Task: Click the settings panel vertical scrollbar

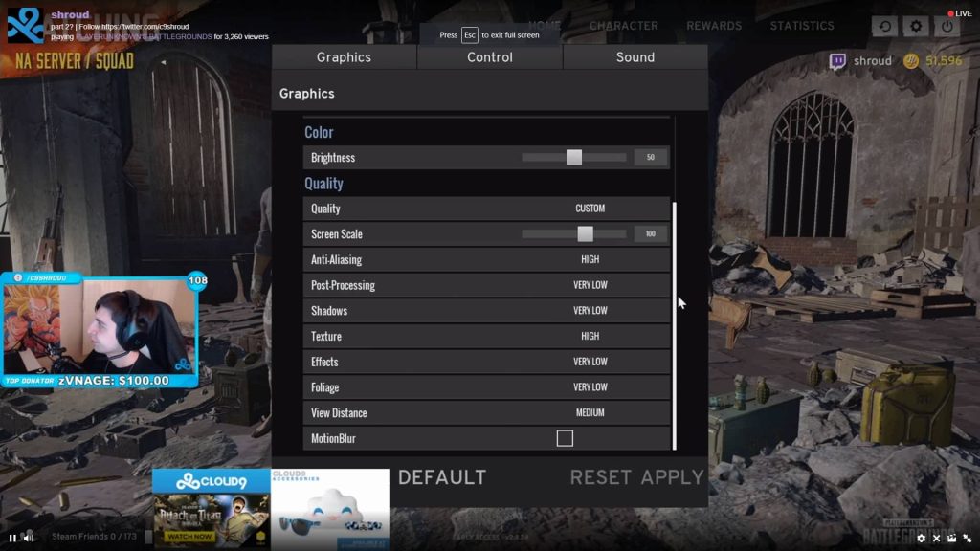Action: click(675, 325)
